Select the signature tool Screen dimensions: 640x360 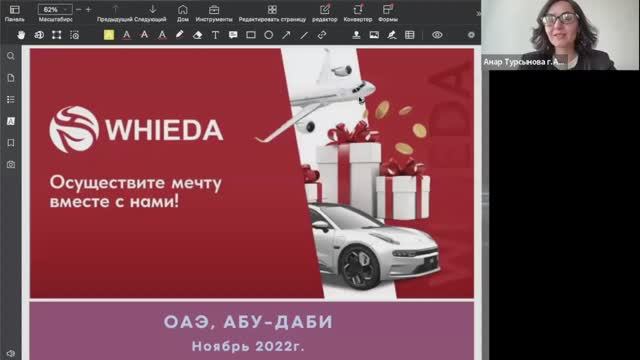[392, 35]
